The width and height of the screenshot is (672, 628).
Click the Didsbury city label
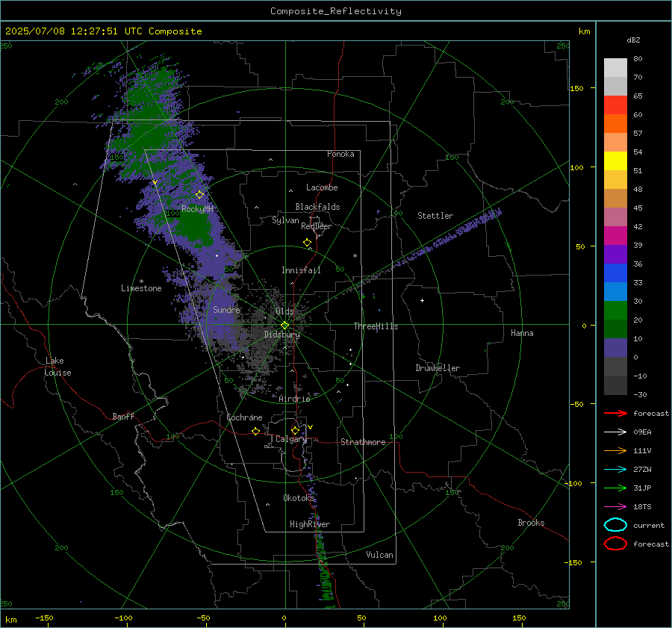pyautogui.click(x=282, y=335)
